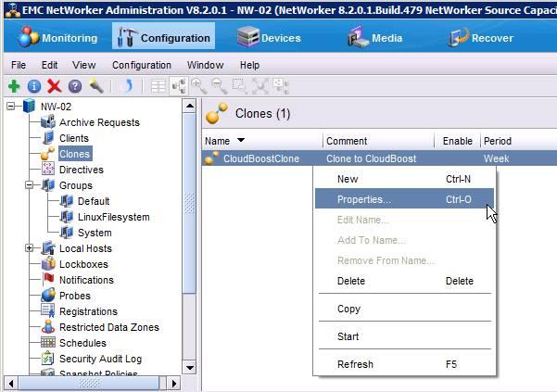
Task: Select Local Hosts in the tree
Action: [85, 248]
